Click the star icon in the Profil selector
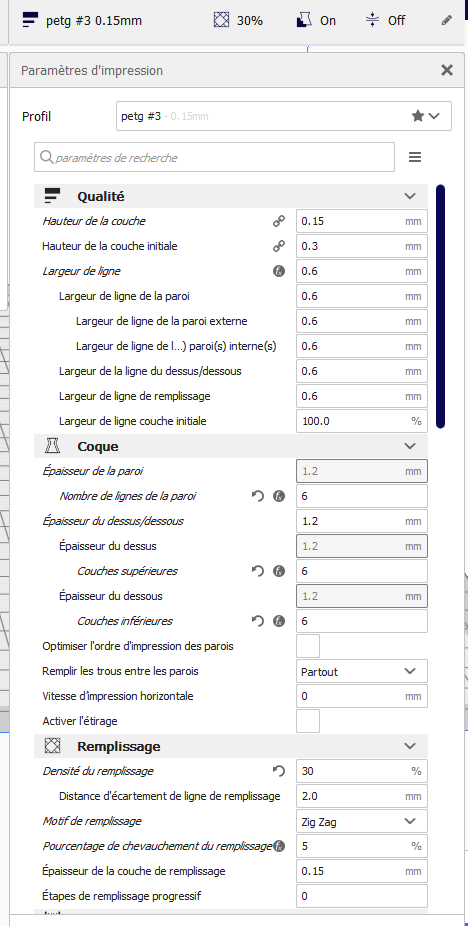Screen dimensions: 468x926 [x=418, y=116]
